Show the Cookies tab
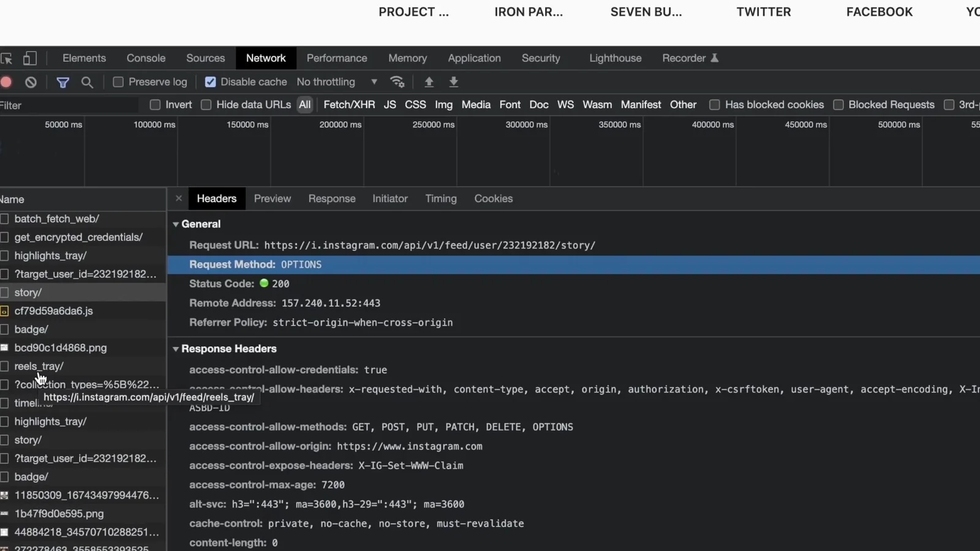980x551 pixels. 493,198
